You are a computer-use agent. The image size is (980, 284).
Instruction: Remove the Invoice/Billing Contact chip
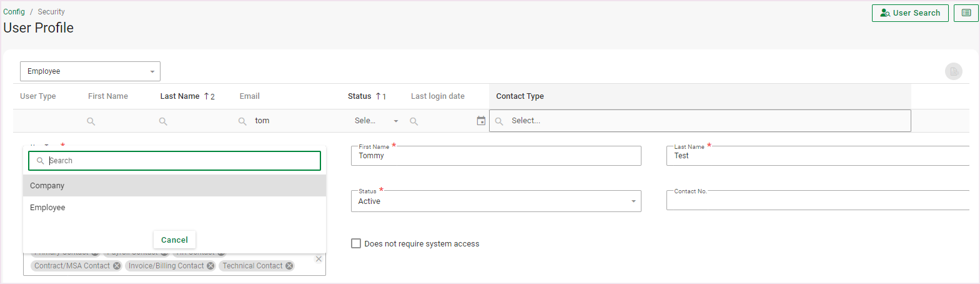click(210, 266)
